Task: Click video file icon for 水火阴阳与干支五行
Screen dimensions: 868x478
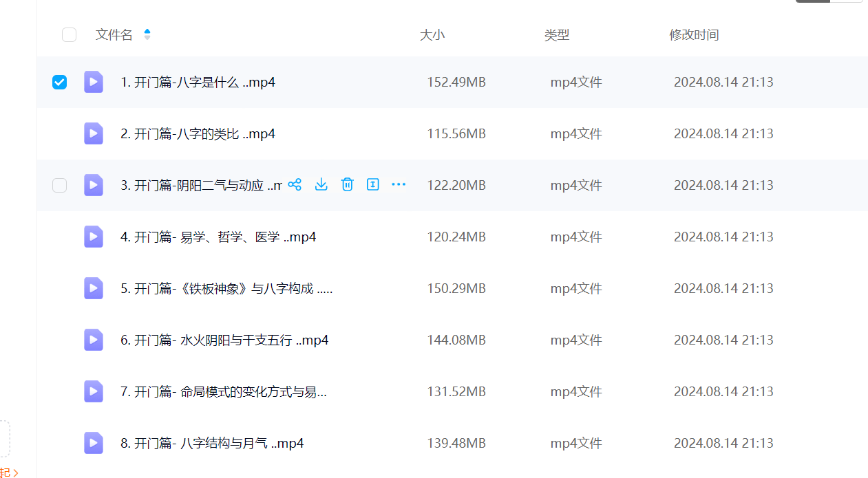Action: [94, 340]
